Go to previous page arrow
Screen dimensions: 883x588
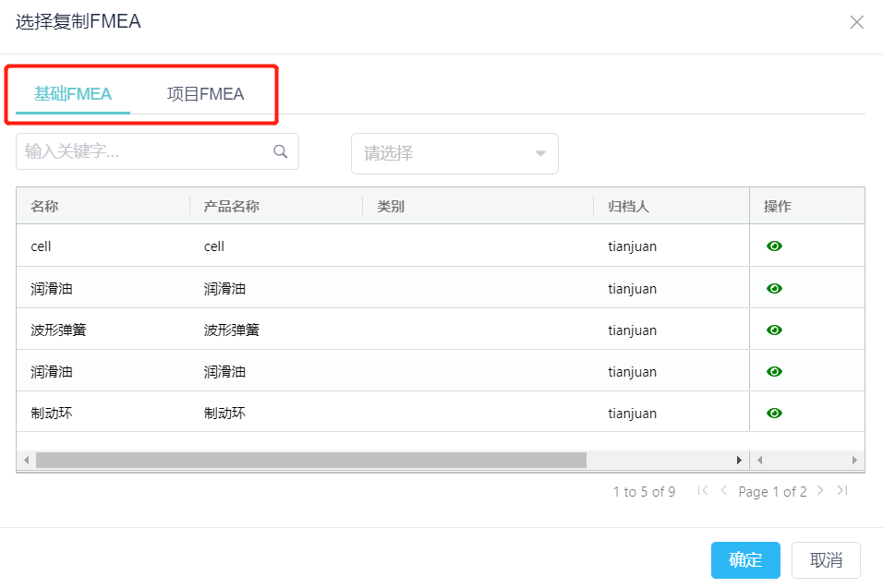[x=724, y=491]
